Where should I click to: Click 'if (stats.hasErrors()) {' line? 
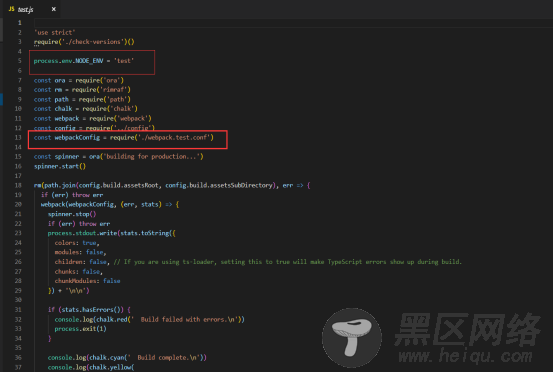coord(89,310)
